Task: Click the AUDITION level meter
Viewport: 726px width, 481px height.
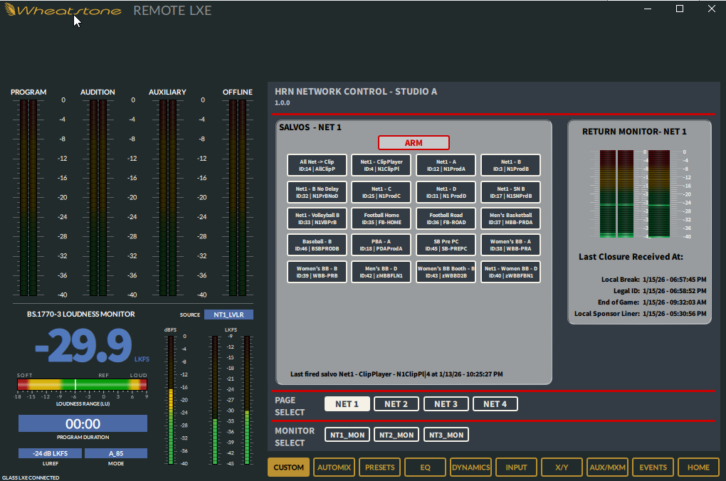Action: tap(98, 198)
